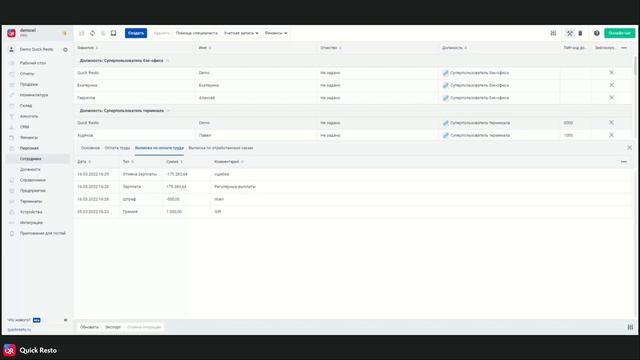Click the notification badge beside the account name
This screenshot has height=360, width=640.
64,33
